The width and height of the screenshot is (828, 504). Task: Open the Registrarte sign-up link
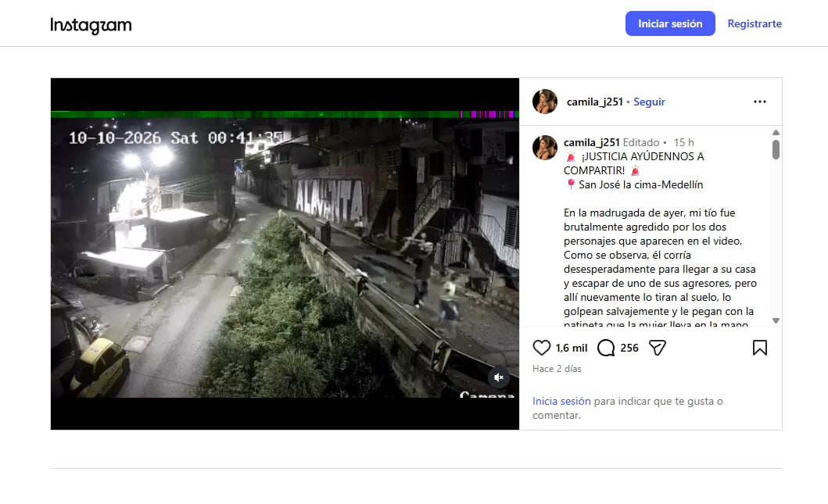point(754,23)
